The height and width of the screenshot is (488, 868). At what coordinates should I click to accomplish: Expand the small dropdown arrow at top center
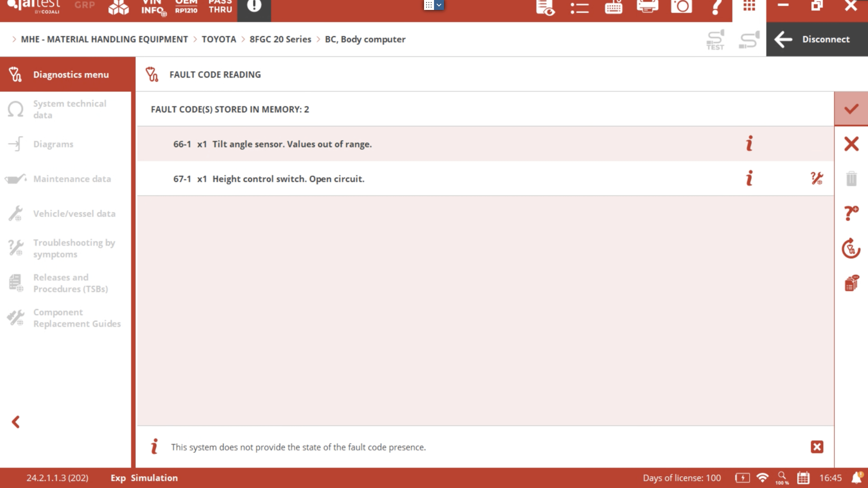[x=439, y=5]
